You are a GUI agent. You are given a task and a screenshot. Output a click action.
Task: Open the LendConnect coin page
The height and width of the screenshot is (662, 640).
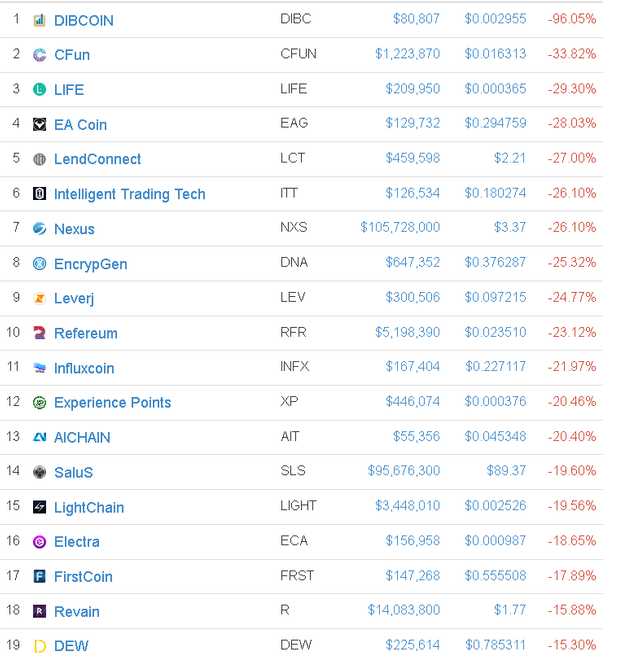[x=97, y=159]
